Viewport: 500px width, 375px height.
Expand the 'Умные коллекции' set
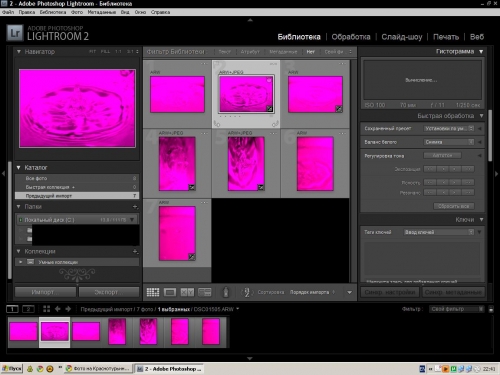point(21,262)
